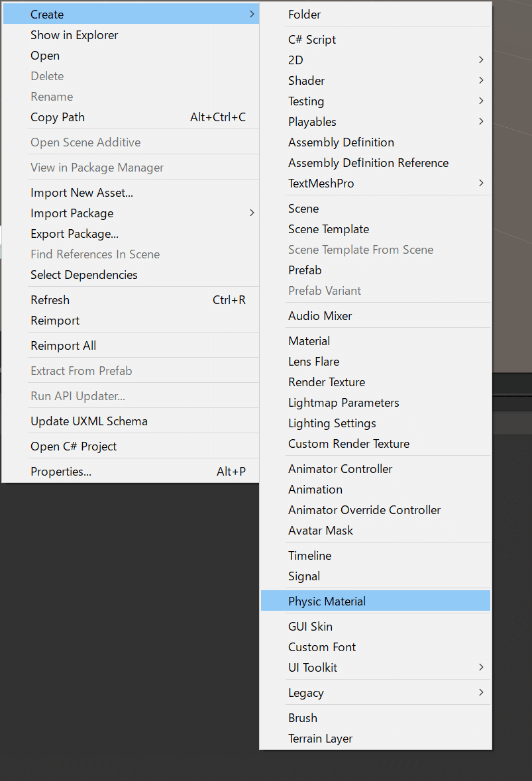Create a new C# Script
The image size is (532, 781).
click(376, 39)
